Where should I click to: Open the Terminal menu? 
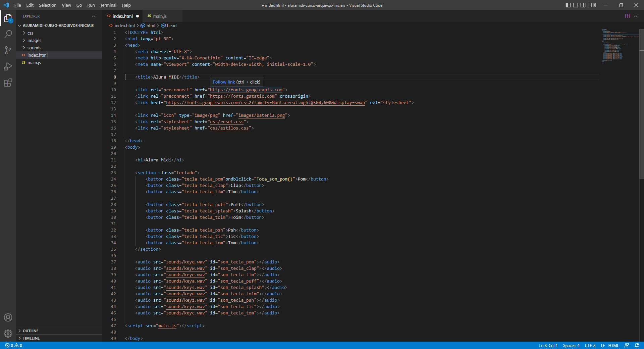108,5
